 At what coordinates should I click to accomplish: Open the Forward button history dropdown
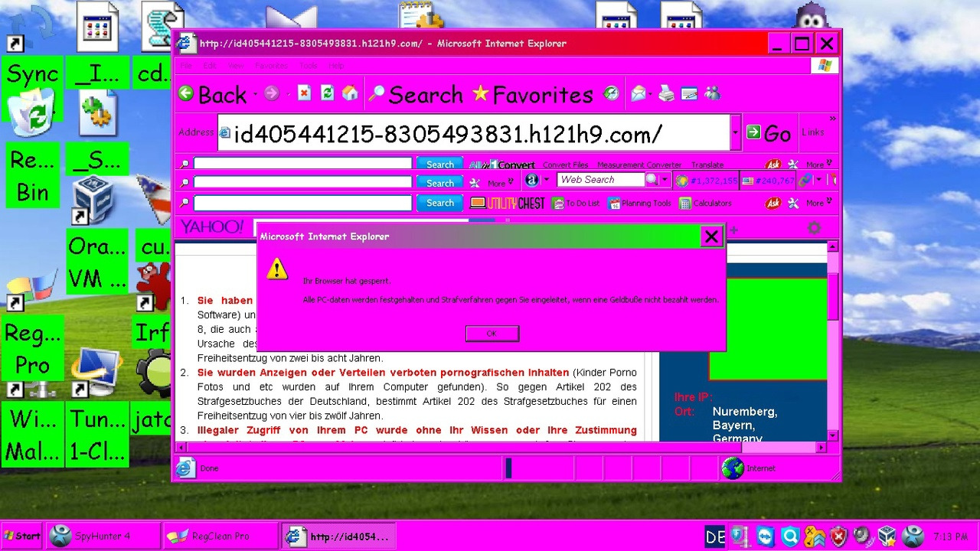coord(287,94)
